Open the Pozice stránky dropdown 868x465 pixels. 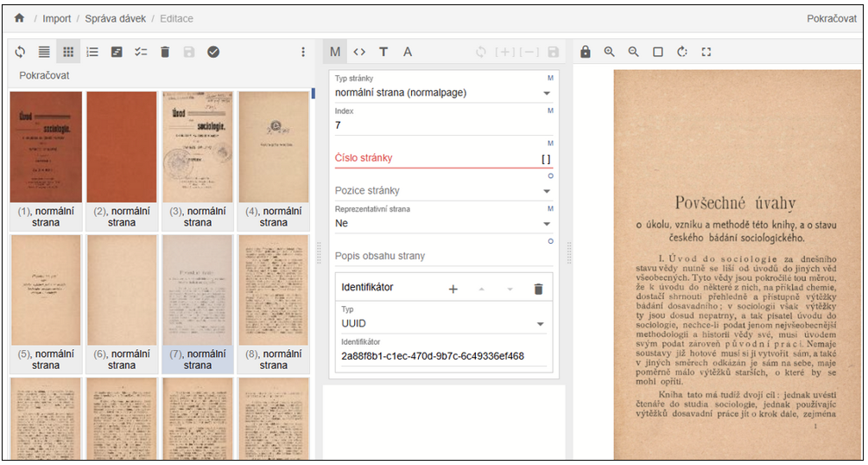(546, 191)
